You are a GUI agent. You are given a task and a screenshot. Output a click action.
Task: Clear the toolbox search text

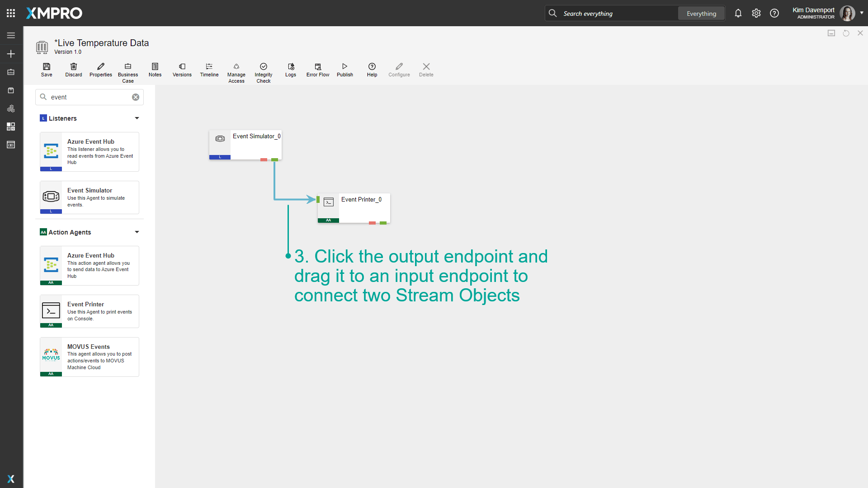pyautogui.click(x=136, y=97)
